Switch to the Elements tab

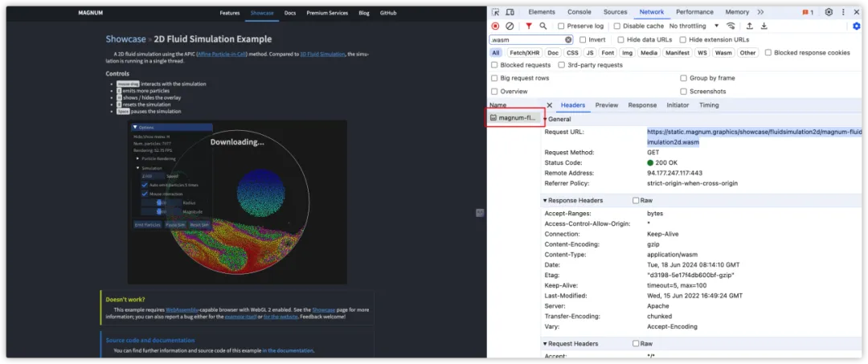pyautogui.click(x=542, y=12)
